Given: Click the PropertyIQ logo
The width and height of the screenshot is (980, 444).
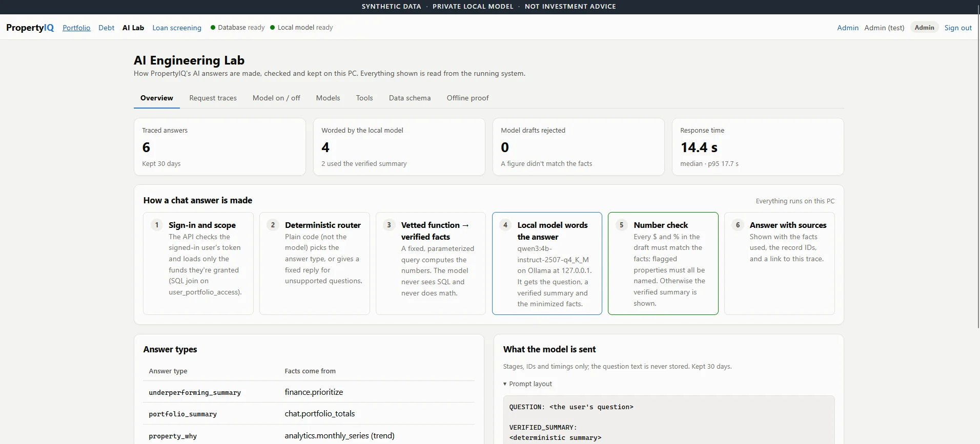Looking at the screenshot, I should pyautogui.click(x=30, y=28).
